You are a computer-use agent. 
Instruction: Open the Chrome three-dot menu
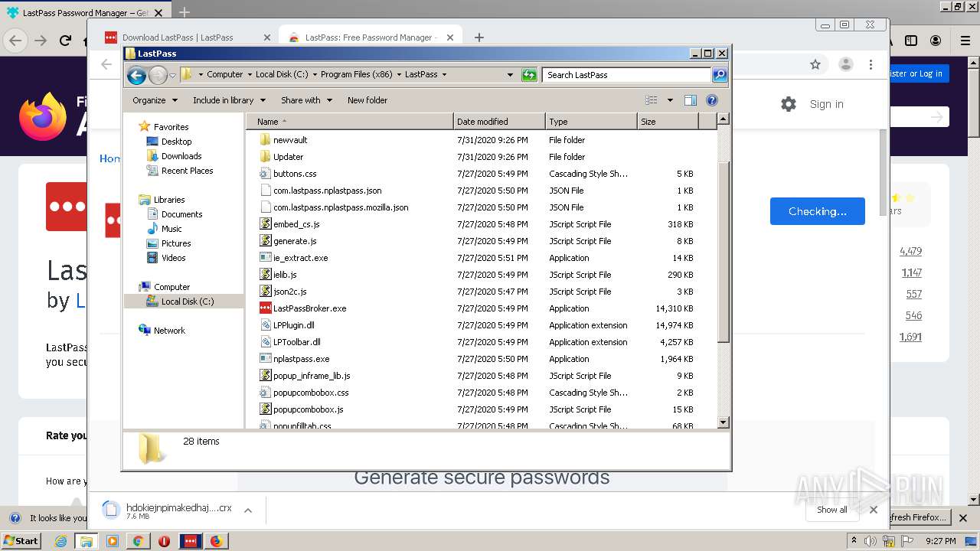(x=871, y=65)
